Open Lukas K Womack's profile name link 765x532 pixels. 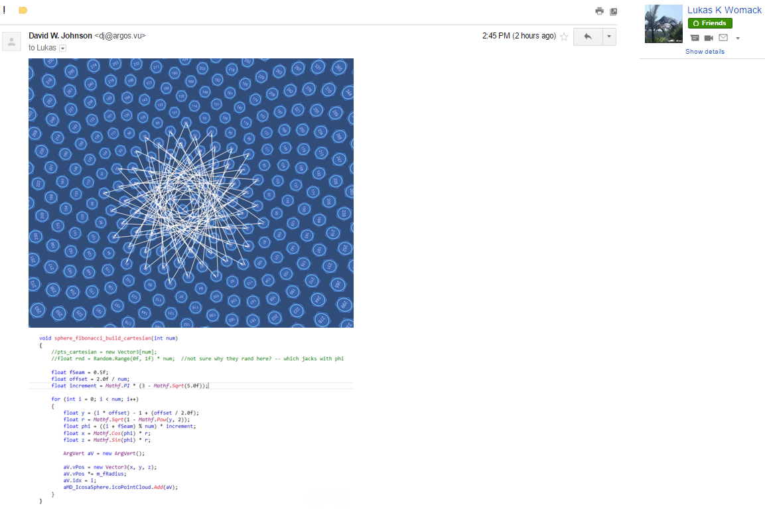(x=725, y=10)
